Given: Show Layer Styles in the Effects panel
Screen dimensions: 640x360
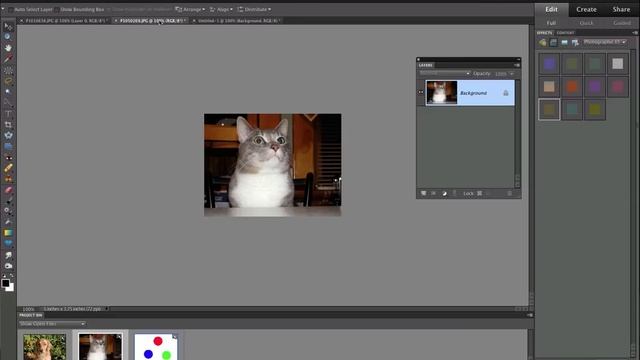Looking at the screenshot, I should click(553, 42).
